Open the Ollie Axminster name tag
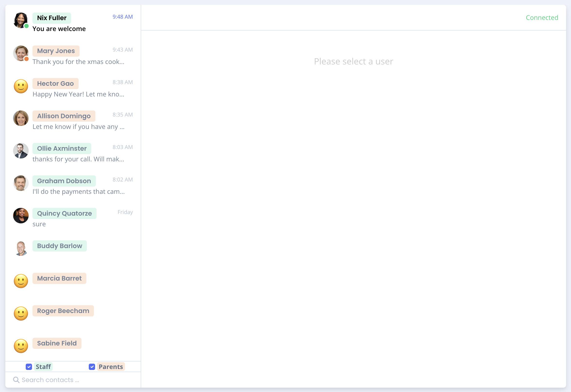This screenshot has height=392, width=571. [62, 148]
